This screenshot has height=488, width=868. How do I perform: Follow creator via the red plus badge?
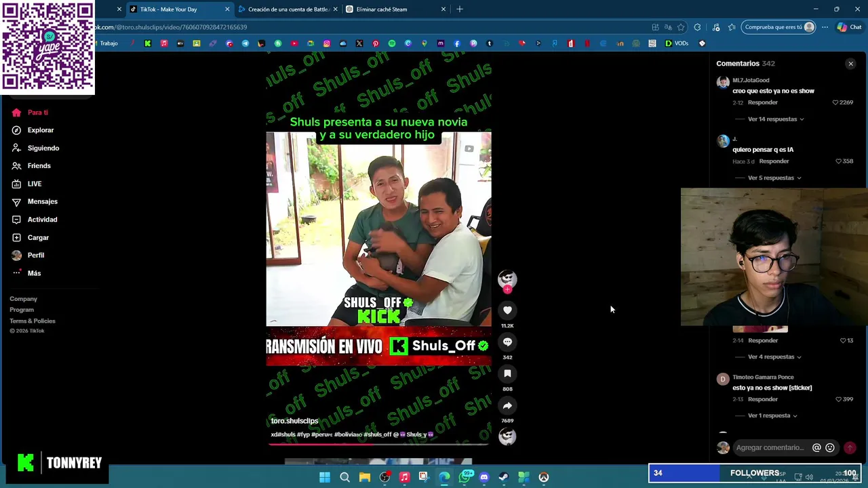tap(507, 289)
